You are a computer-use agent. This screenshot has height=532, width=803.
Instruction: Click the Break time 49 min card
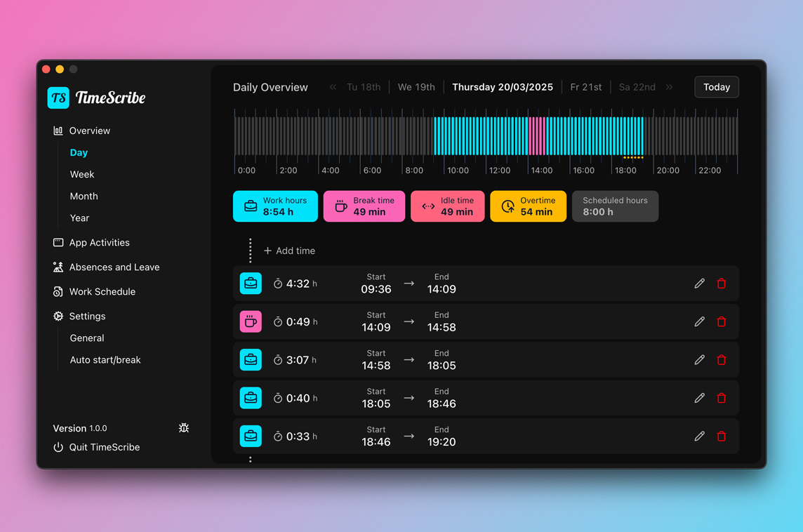pyautogui.click(x=364, y=206)
